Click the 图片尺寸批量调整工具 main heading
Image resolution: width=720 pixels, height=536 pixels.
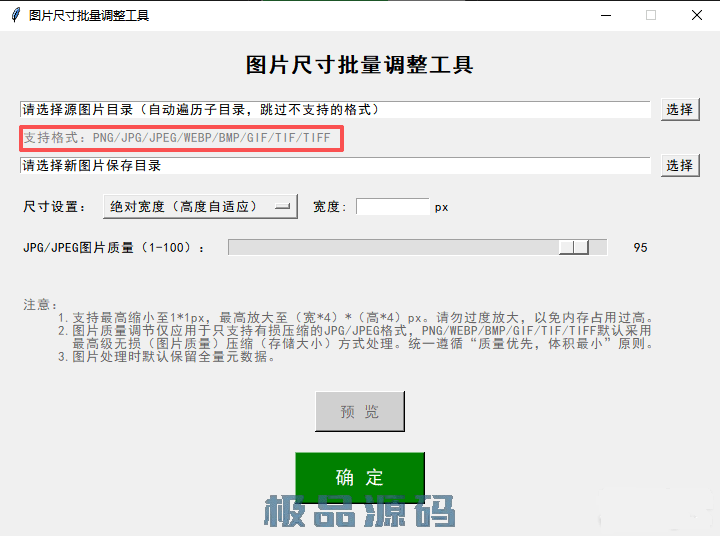coord(359,65)
